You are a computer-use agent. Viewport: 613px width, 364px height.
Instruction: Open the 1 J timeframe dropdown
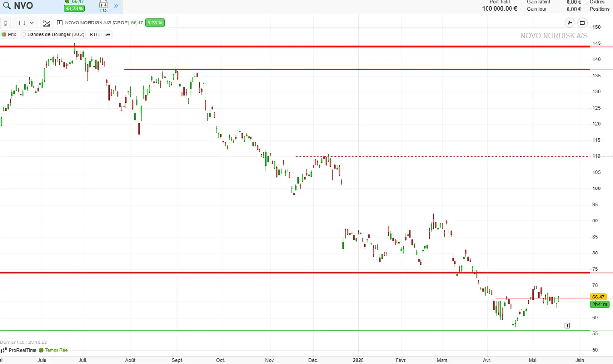25,23
